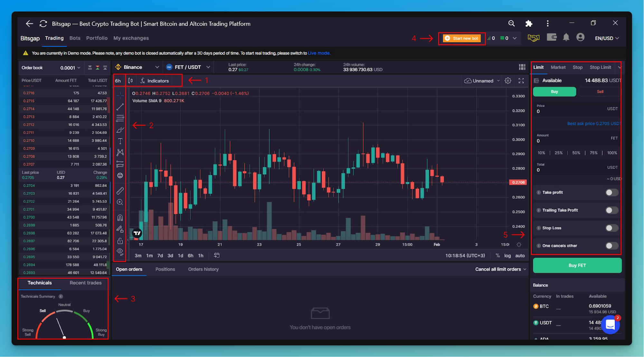Select the text annotation tool
Screen dimensions: 644x357
click(x=120, y=141)
